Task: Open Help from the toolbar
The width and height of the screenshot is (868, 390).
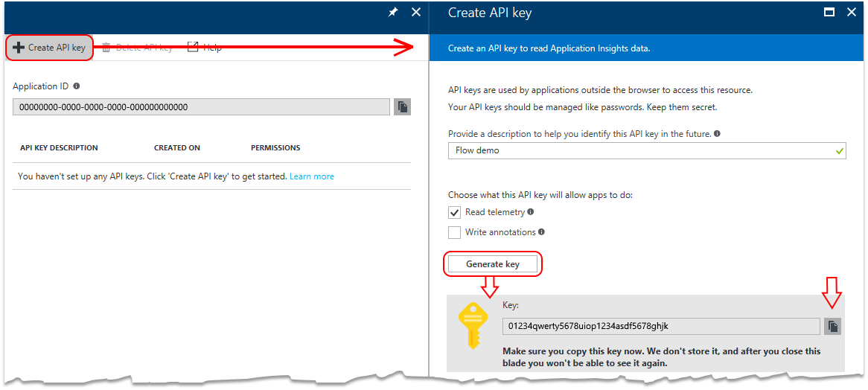Action: [x=204, y=48]
